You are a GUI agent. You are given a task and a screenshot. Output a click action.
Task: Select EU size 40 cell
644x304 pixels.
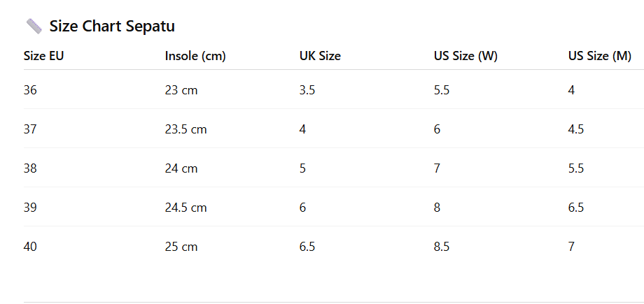(x=31, y=247)
